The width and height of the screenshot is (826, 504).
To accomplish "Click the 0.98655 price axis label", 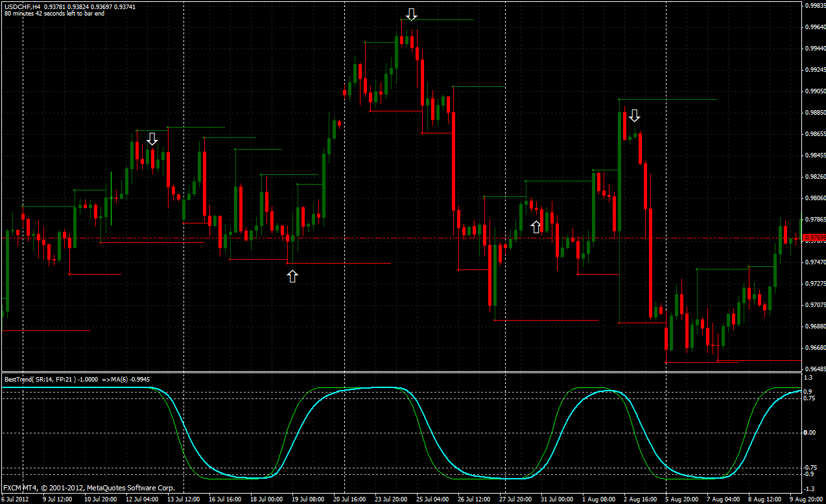I will (814, 134).
